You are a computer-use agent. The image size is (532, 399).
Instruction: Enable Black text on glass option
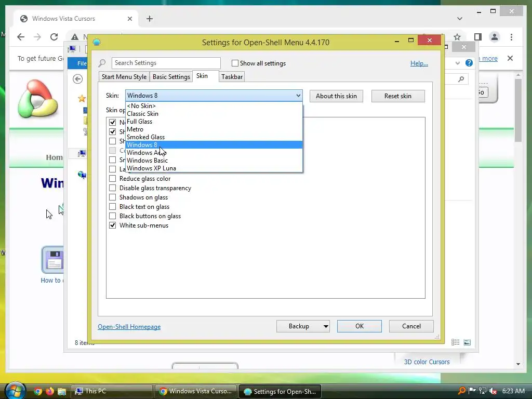tap(112, 207)
